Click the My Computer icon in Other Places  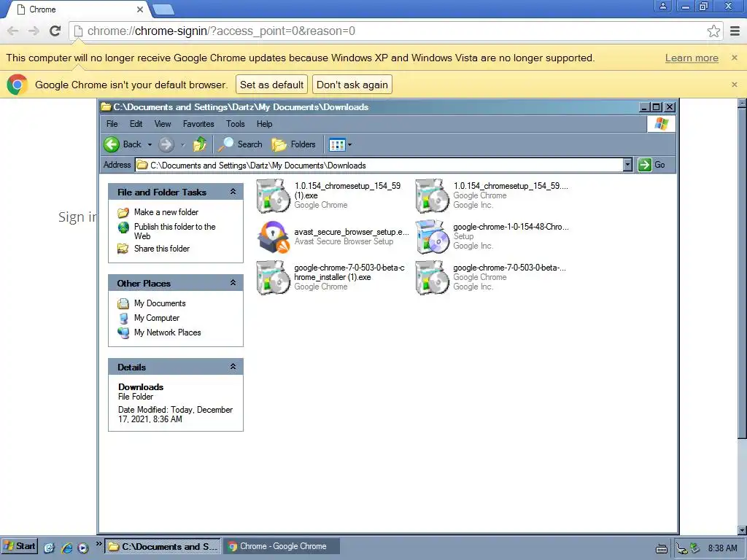[x=123, y=318]
